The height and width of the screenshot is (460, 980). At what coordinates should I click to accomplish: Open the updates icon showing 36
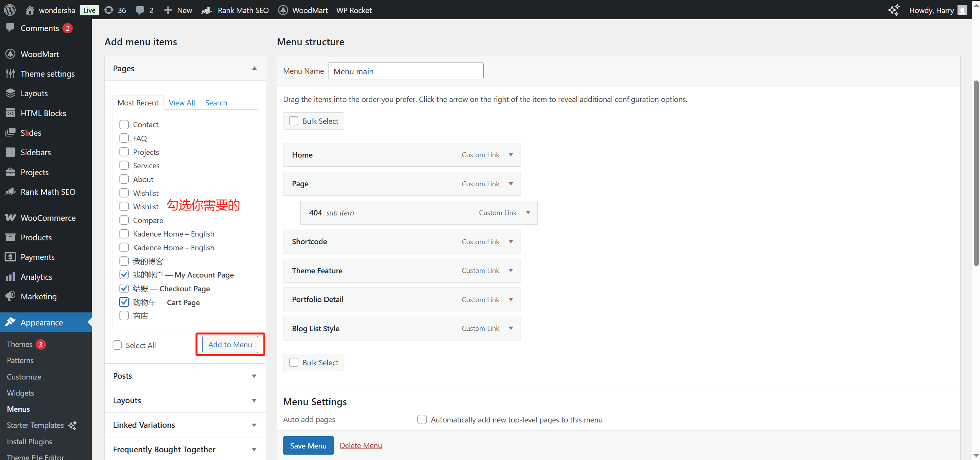click(x=109, y=10)
